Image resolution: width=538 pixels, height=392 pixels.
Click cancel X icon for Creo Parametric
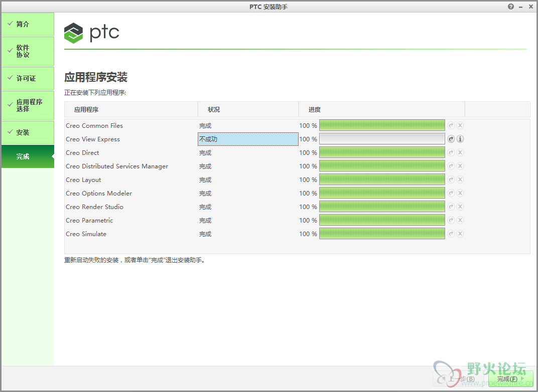460,220
